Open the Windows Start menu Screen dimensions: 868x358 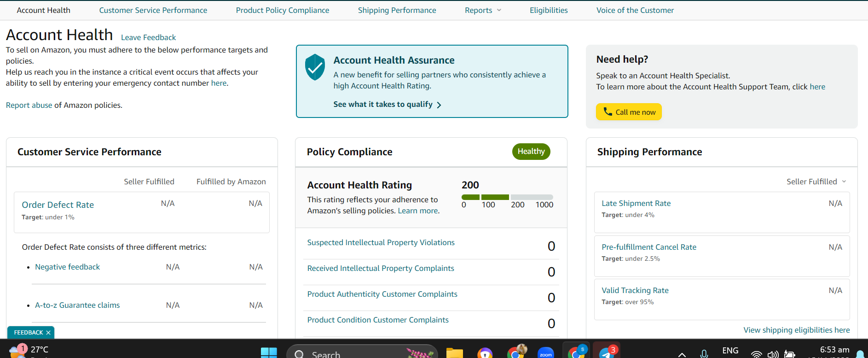pos(269,353)
